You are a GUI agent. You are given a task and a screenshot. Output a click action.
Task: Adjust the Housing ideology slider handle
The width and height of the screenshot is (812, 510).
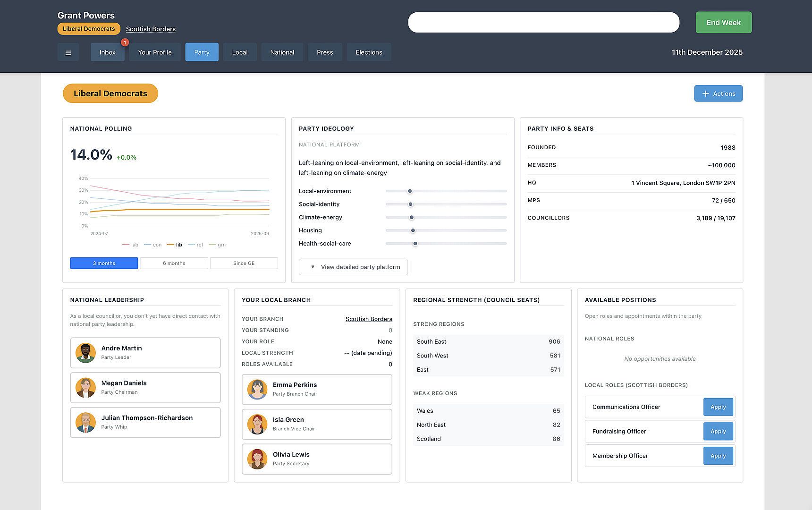pyautogui.click(x=413, y=230)
